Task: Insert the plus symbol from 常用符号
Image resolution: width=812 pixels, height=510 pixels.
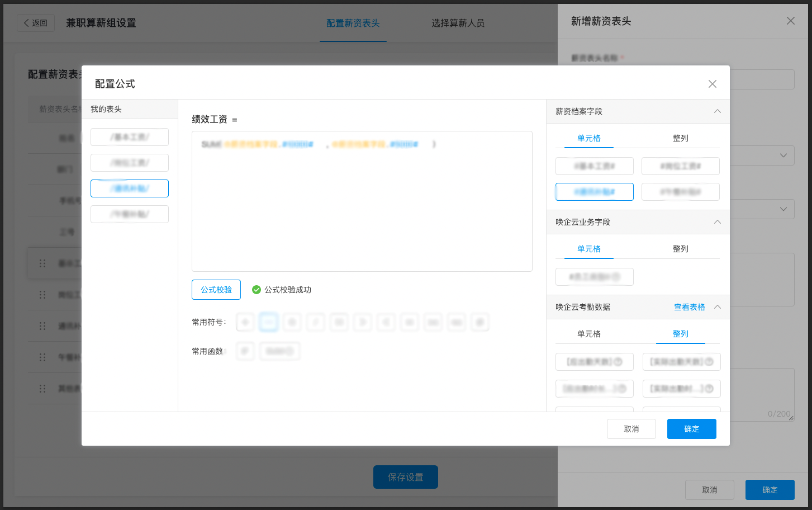Action: (245, 322)
